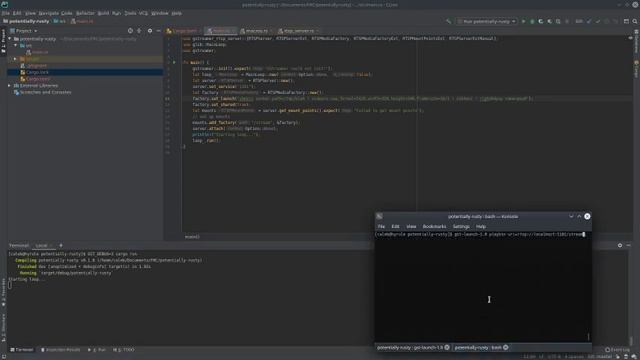Click the locate/scroll-from-source icon in Project panel
This screenshot has height=360, width=640.
click(x=130, y=31)
